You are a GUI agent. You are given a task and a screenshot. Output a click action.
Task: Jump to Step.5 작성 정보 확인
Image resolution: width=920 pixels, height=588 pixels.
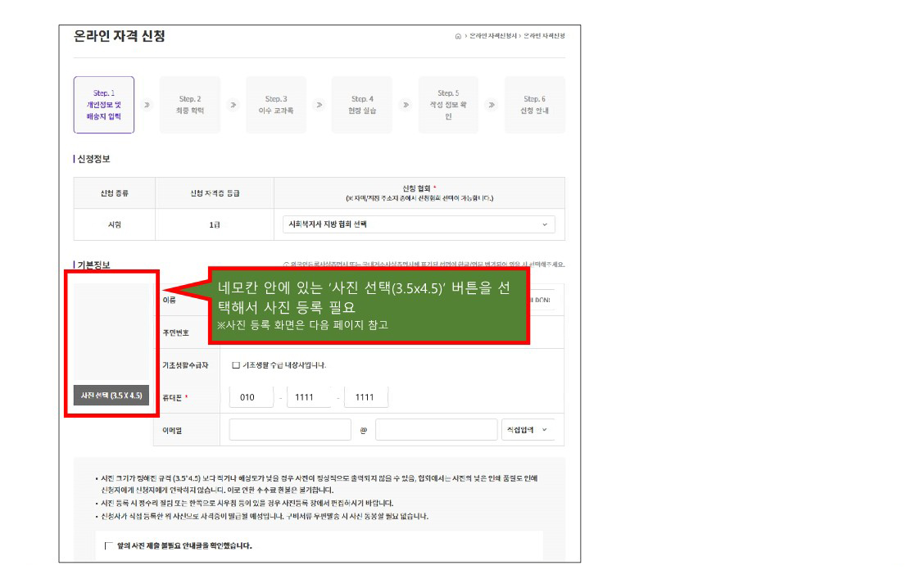pos(448,105)
